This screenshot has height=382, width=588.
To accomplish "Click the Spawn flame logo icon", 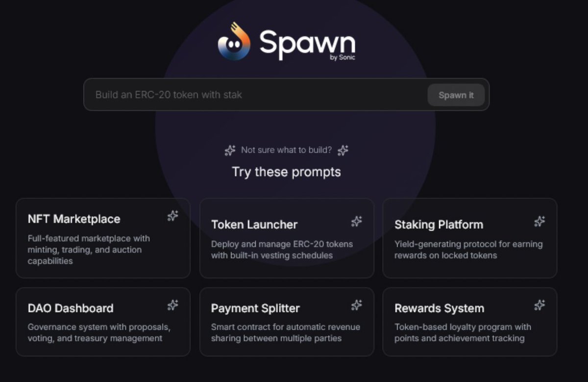I will coord(234,42).
